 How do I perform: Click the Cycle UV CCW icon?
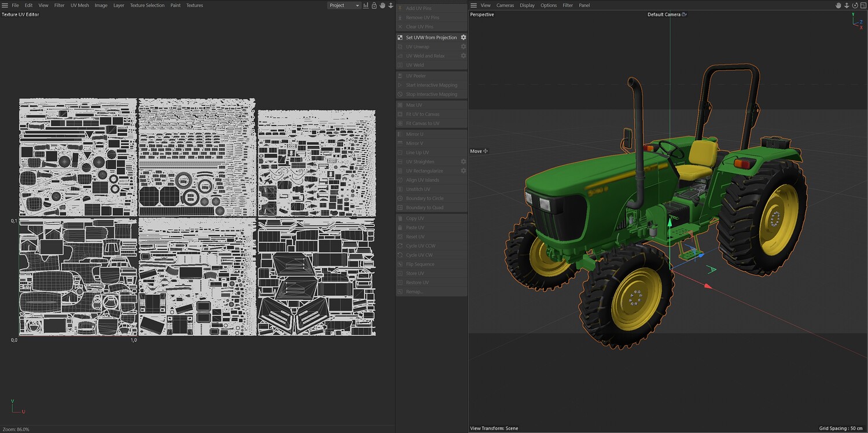coord(400,246)
